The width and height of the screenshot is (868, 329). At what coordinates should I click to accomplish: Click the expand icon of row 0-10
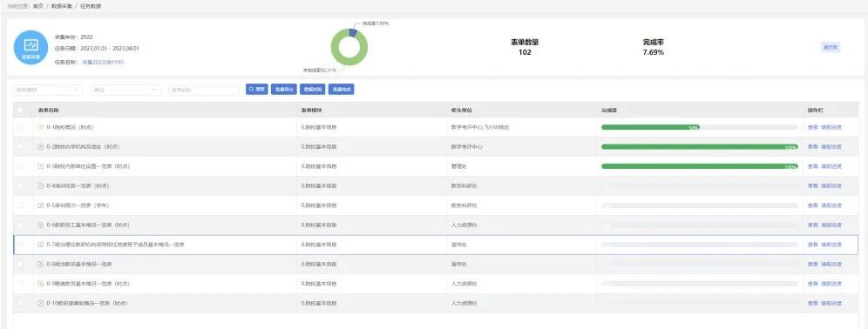[x=40, y=304]
